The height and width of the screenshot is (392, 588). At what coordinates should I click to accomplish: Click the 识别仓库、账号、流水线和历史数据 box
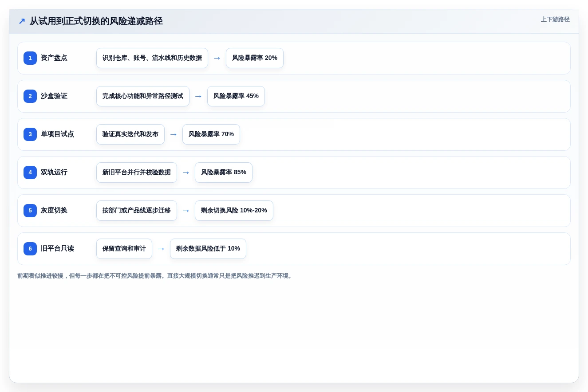[152, 58]
